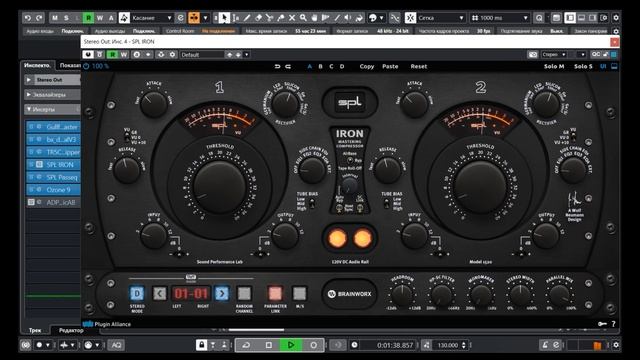Toggle the M/S button
Screen dimensions: 640x360
pos(299,293)
